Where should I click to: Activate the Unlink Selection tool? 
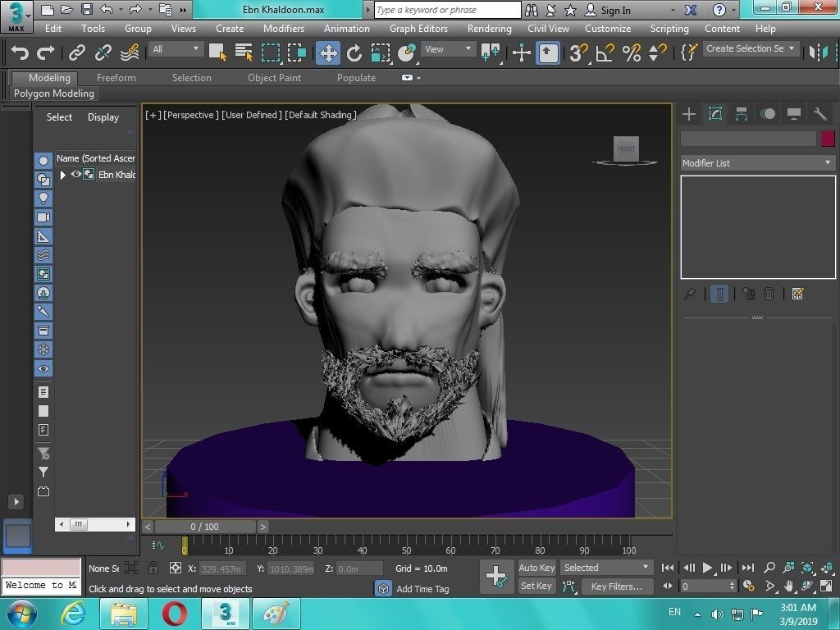pyautogui.click(x=103, y=52)
